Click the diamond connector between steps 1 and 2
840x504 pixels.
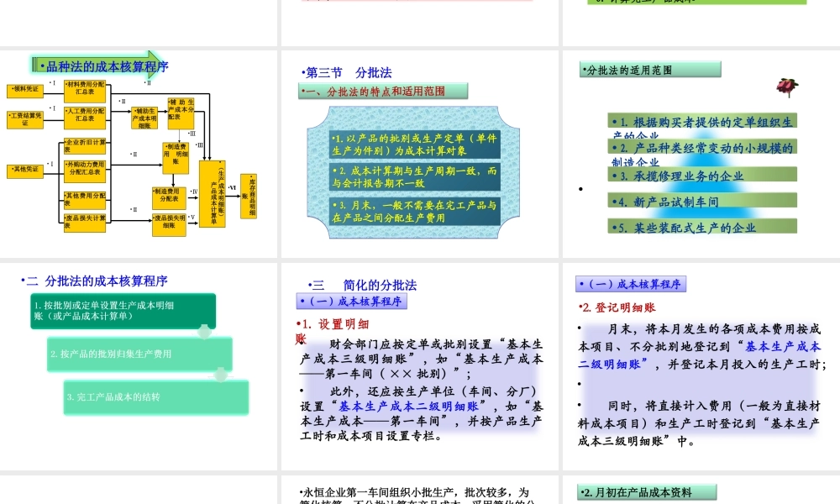point(204,333)
